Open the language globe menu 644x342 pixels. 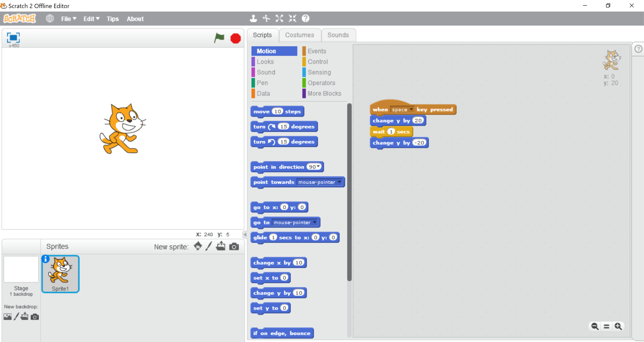tap(50, 19)
